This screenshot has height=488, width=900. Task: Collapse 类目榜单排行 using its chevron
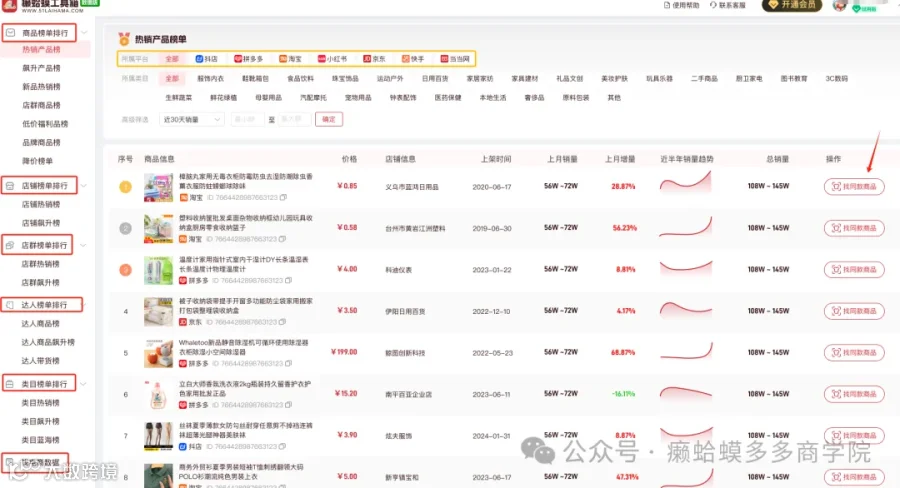pos(84,384)
